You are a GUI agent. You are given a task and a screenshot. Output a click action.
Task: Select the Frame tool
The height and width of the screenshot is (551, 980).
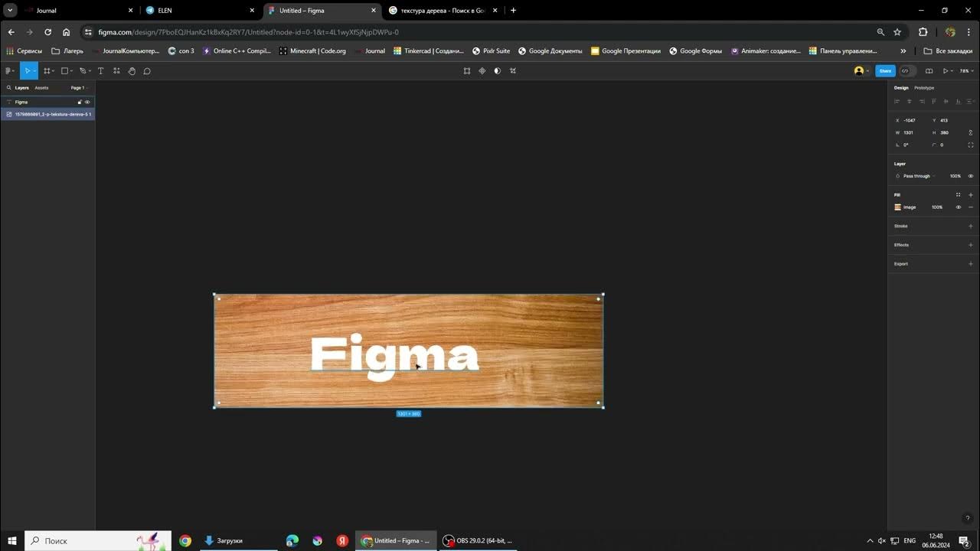pyautogui.click(x=47, y=71)
